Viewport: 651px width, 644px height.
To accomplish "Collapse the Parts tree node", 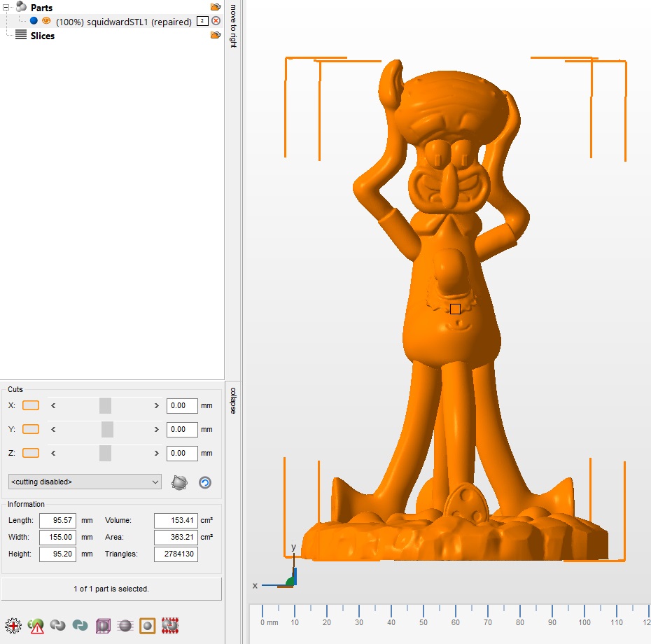I will tap(5, 7).
